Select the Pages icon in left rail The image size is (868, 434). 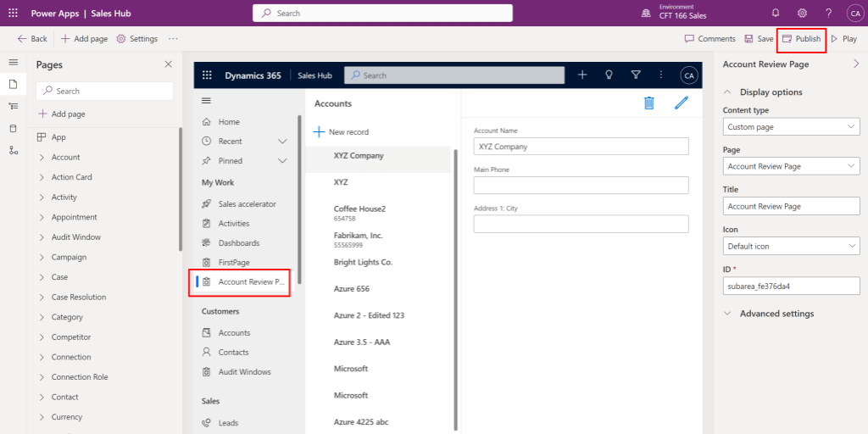14,84
